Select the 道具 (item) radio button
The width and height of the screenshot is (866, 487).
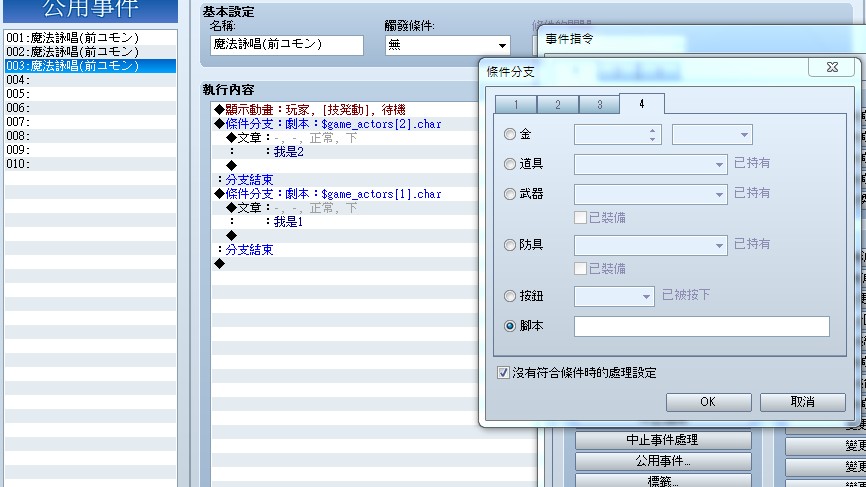(x=510, y=164)
